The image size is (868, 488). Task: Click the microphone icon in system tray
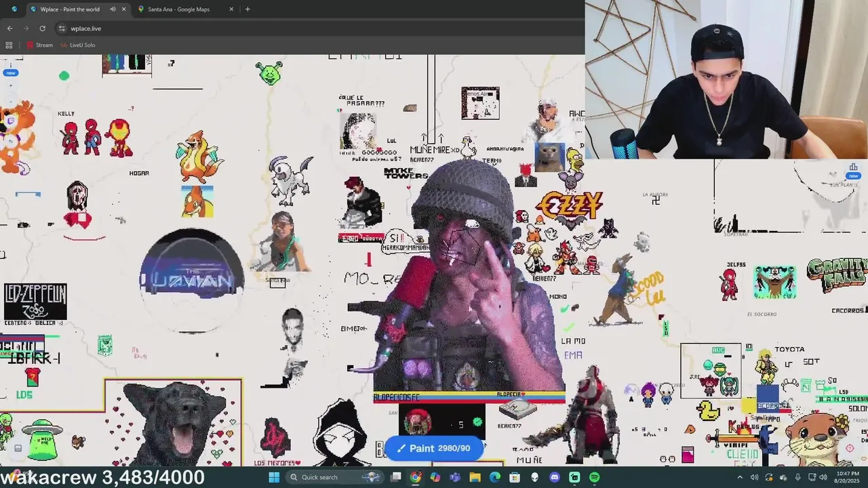coord(798,477)
